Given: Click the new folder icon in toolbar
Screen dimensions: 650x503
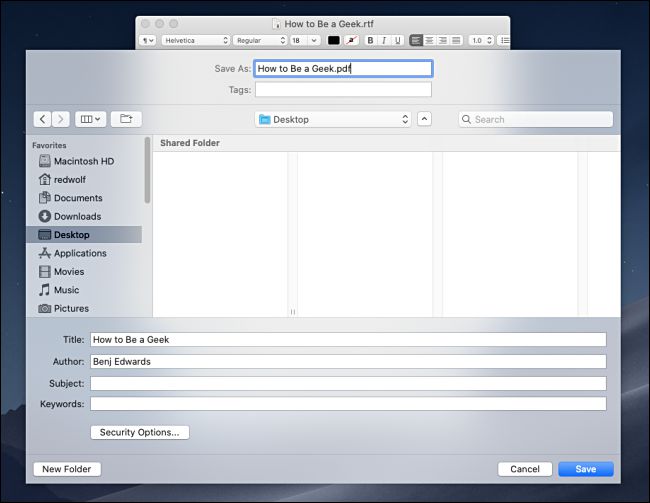Looking at the screenshot, I should click(x=126, y=119).
